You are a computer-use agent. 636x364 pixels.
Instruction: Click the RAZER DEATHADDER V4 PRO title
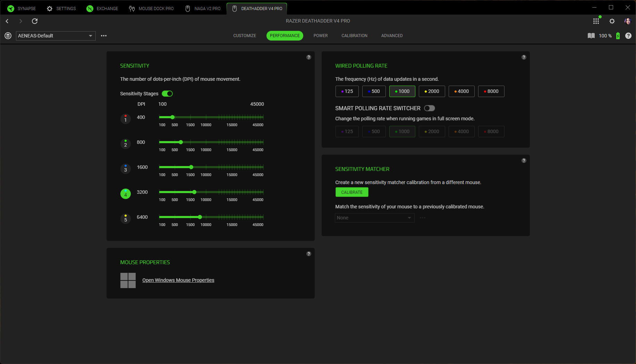click(x=318, y=21)
